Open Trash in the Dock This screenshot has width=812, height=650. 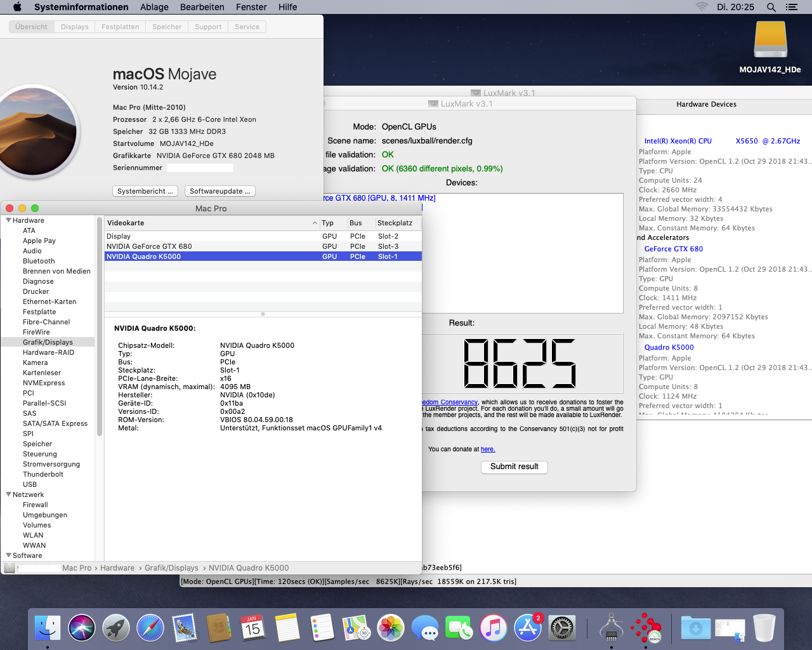coord(764,628)
